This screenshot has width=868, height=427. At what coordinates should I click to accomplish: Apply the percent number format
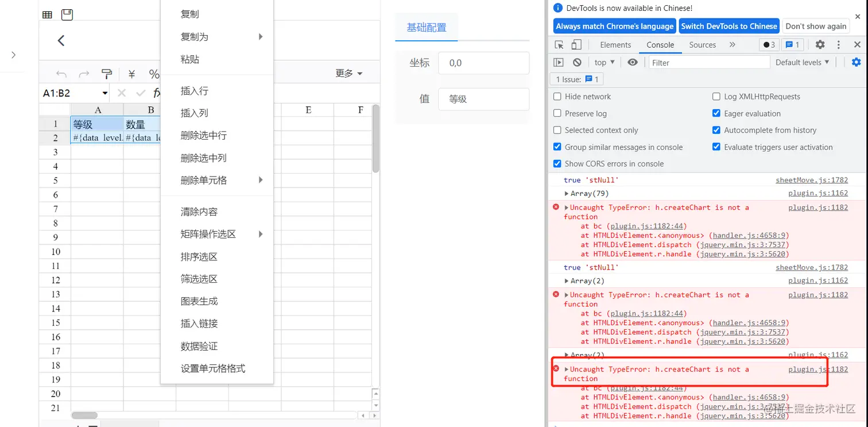click(154, 74)
